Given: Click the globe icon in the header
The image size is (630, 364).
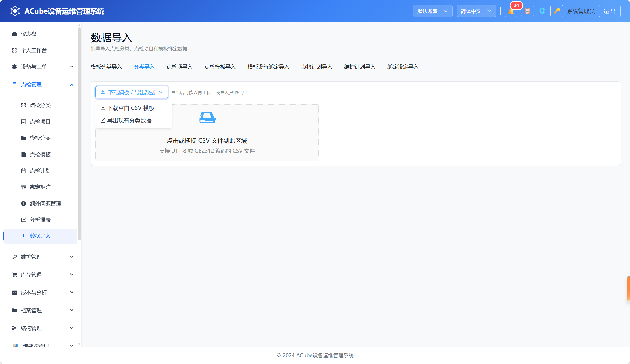Looking at the screenshot, I should point(542,11).
